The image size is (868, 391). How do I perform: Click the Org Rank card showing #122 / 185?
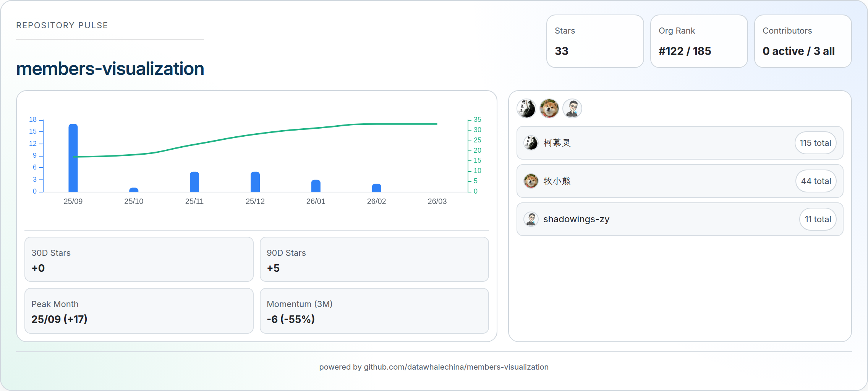699,41
